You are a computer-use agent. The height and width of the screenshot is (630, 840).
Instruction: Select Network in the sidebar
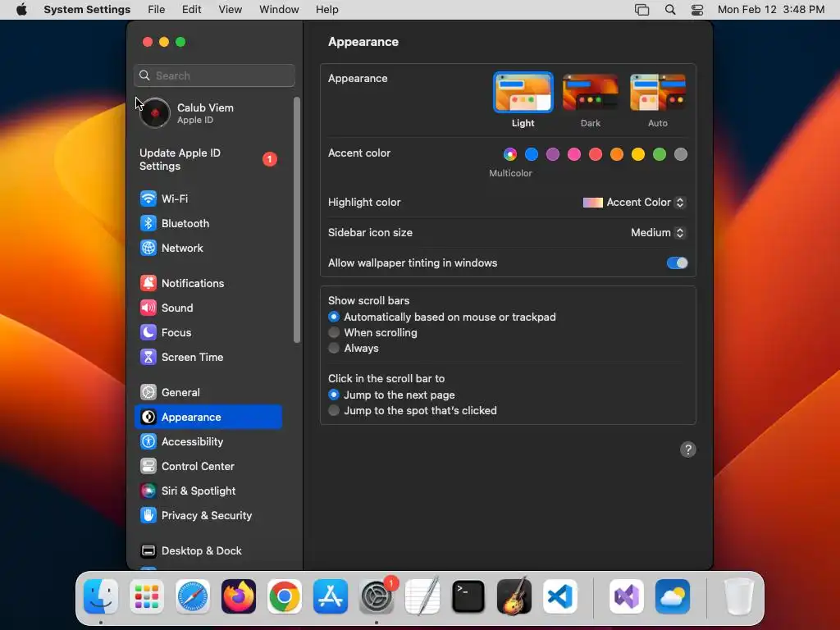pos(208,248)
